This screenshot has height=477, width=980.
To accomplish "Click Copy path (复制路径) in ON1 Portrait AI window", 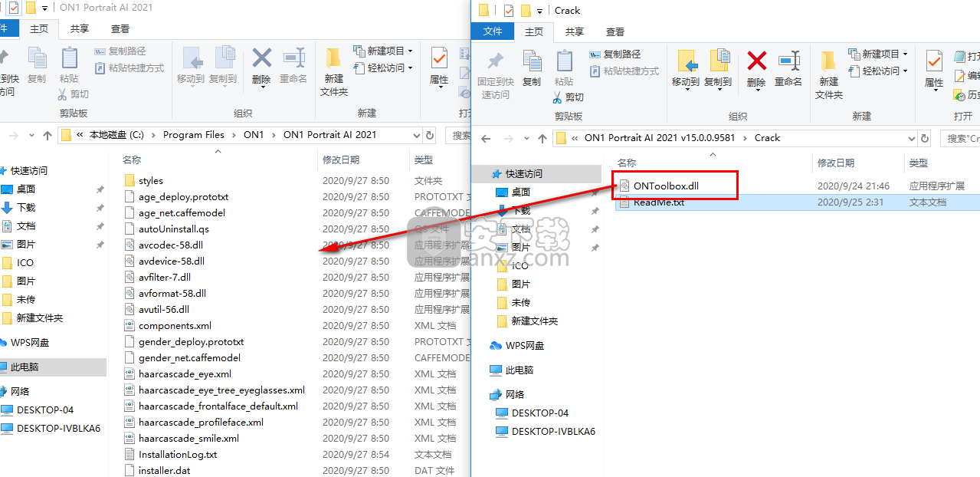I will point(120,51).
